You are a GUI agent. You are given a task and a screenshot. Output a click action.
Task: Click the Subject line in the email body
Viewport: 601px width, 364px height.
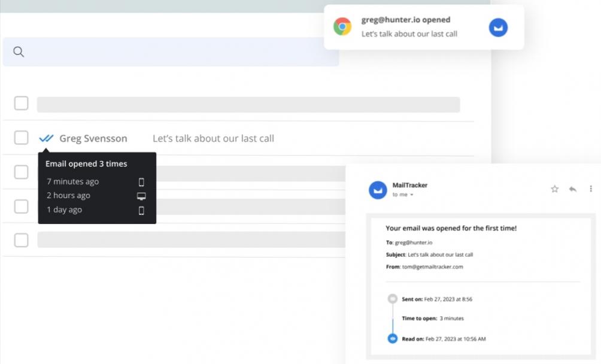point(429,254)
